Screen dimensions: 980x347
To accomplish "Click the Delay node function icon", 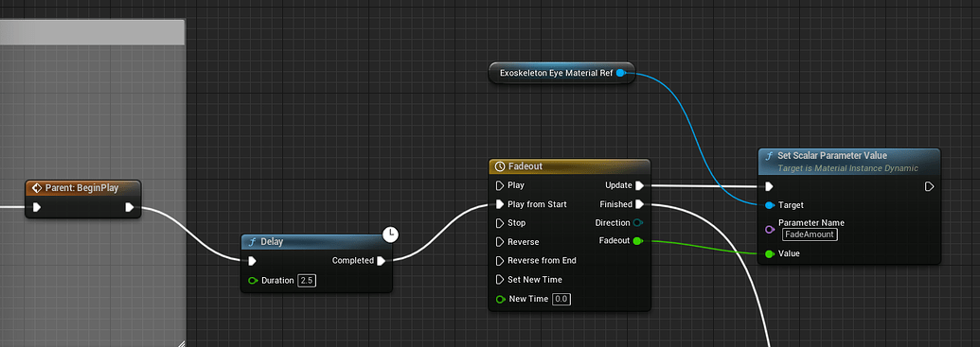I will (x=252, y=242).
